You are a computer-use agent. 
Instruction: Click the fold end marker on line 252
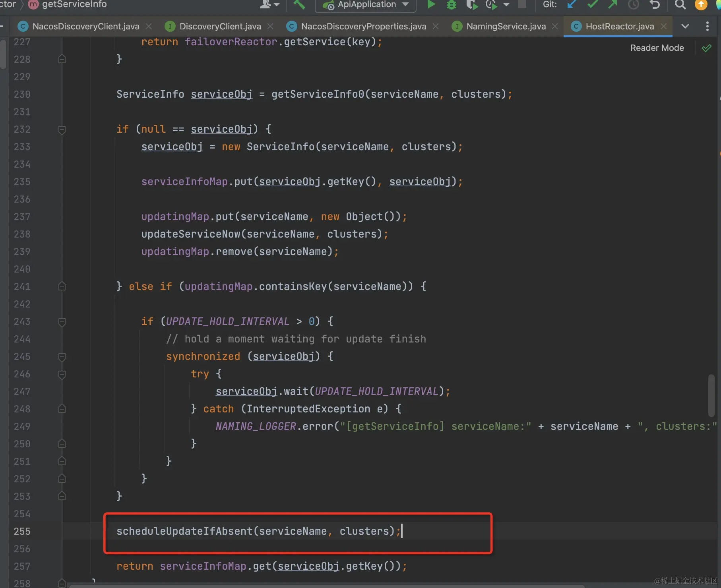pyautogui.click(x=62, y=479)
